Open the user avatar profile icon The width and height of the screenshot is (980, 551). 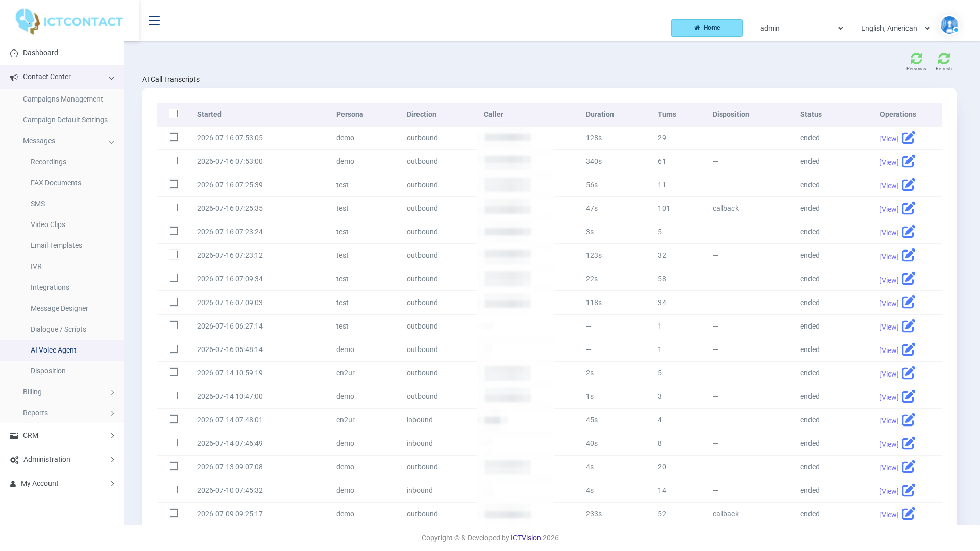(949, 25)
